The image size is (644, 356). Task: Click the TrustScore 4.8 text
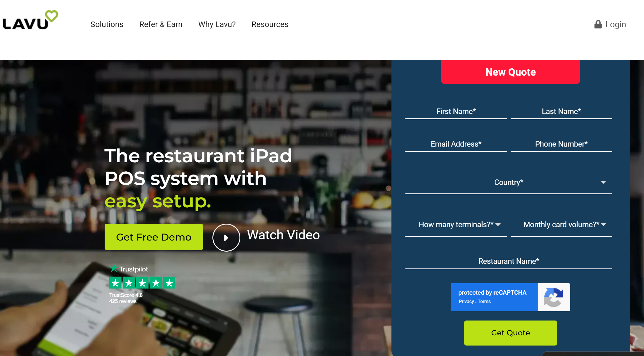(x=126, y=295)
